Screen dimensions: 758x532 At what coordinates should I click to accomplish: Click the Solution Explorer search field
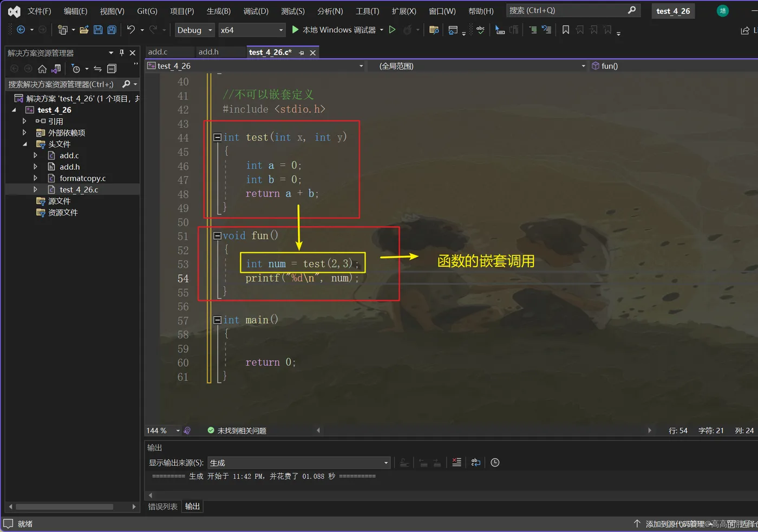(x=62, y=84)
